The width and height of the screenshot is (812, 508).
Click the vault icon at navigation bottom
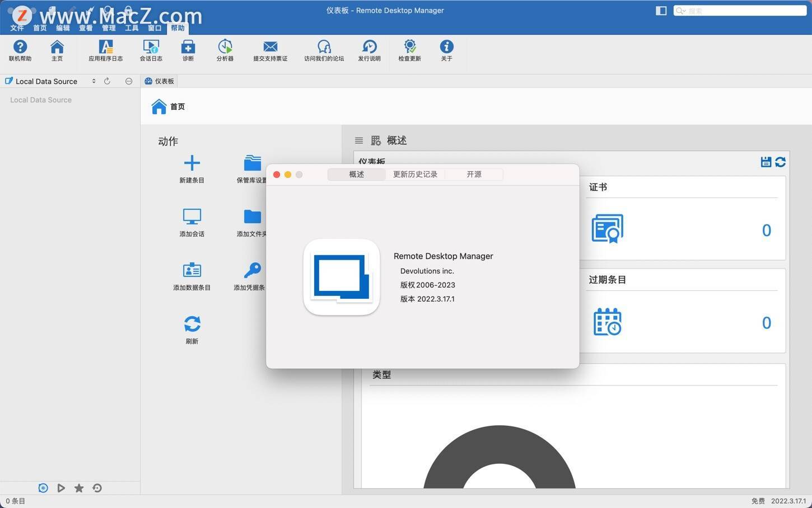click(43, 488)
